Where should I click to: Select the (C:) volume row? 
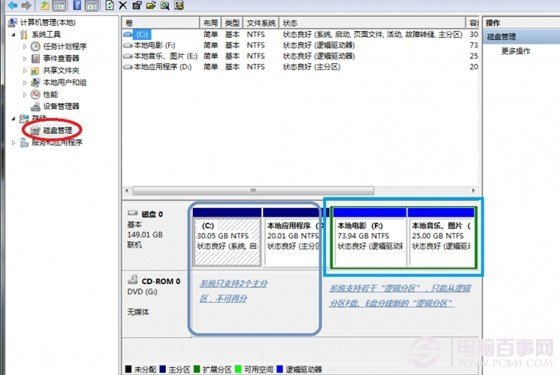300,34
